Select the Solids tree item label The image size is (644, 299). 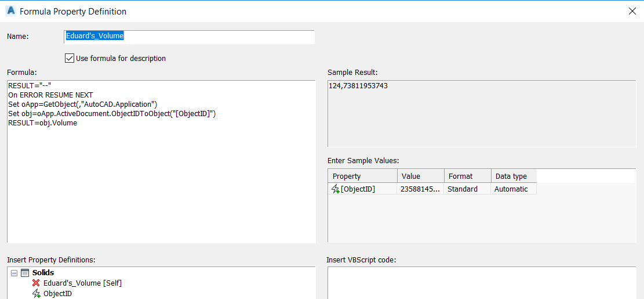tap(43, 273)
